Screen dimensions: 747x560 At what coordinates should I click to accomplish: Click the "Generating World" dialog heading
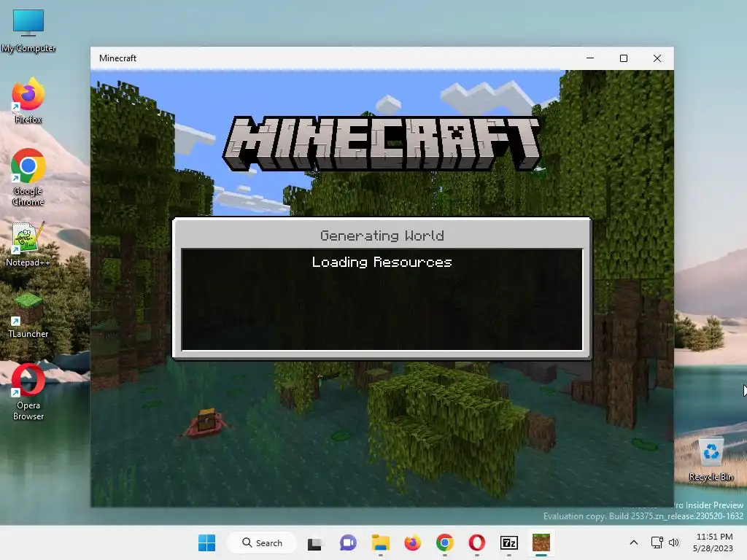point(382,236)
